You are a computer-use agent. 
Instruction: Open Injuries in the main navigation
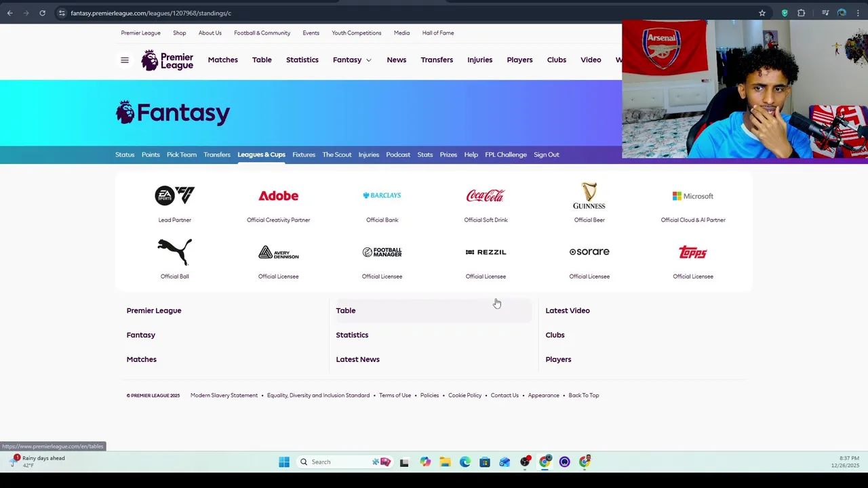tap(480, 60)
